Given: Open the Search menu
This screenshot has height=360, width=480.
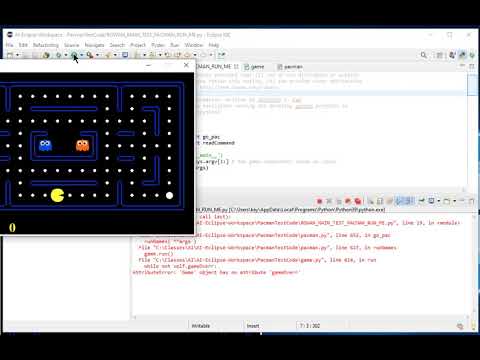Looking at the screenshot, I should coord(117,45).
